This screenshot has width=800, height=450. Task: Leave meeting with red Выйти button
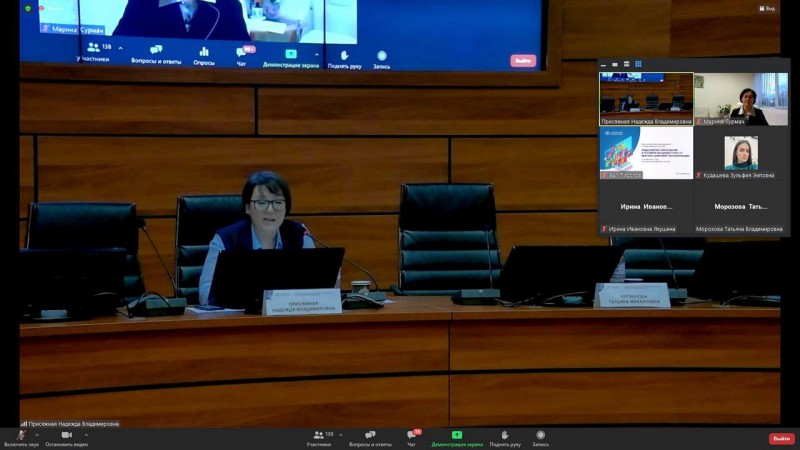tap(782, 438)
